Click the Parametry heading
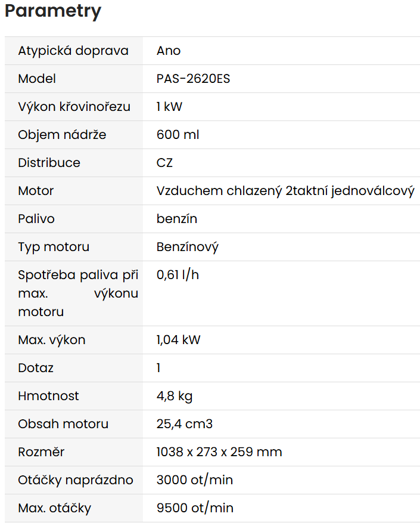The height and width of the screenshot is (526, 420). (53, 11)
